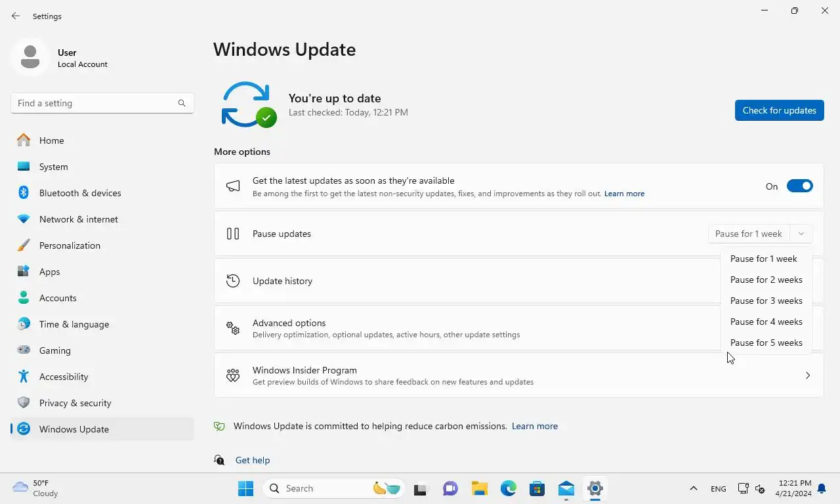Open the Mail app from the taskbar
This screenshot has height=504, width=840.
[x=566, y=488]
